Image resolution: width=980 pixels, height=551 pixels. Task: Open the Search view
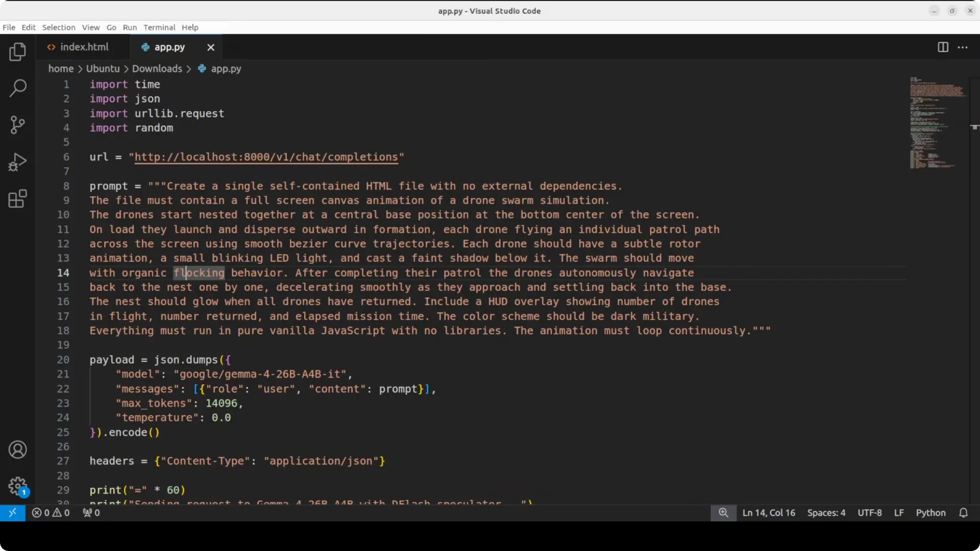18,88
